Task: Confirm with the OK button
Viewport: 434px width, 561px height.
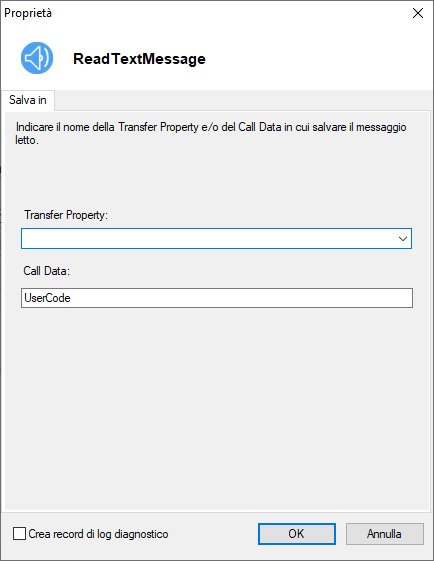Action: click(x=297, y=534)
